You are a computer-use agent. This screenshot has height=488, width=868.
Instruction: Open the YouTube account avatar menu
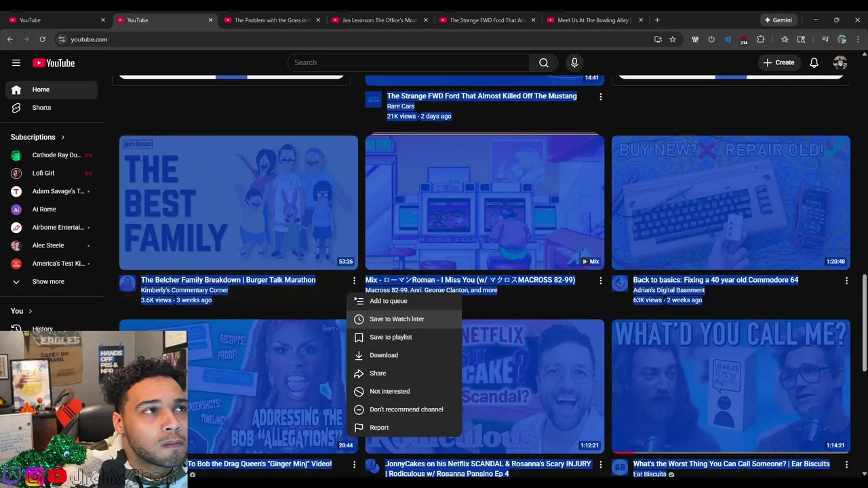(x=840, y=63)
